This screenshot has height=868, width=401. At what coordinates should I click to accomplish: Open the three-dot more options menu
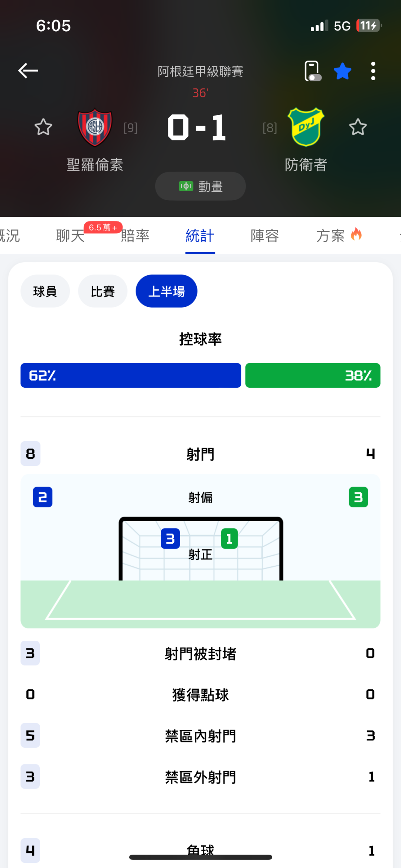(x=373, y=71)
